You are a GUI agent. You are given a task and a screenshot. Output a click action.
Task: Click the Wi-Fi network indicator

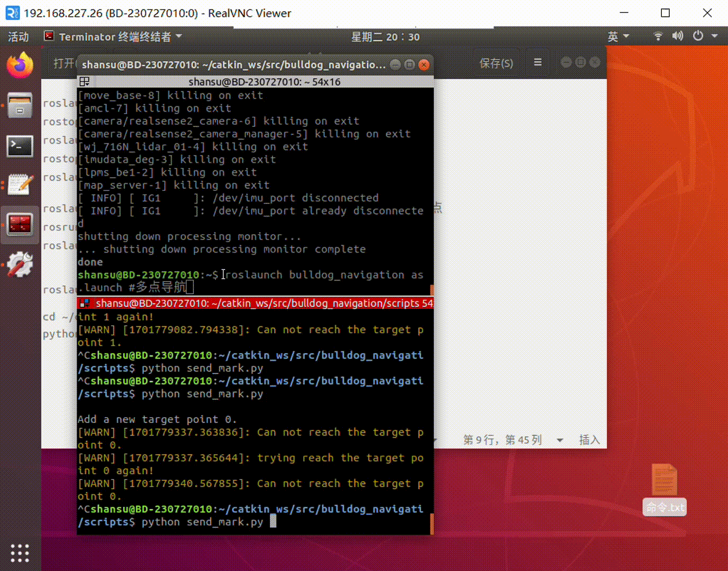pos(658,36)
